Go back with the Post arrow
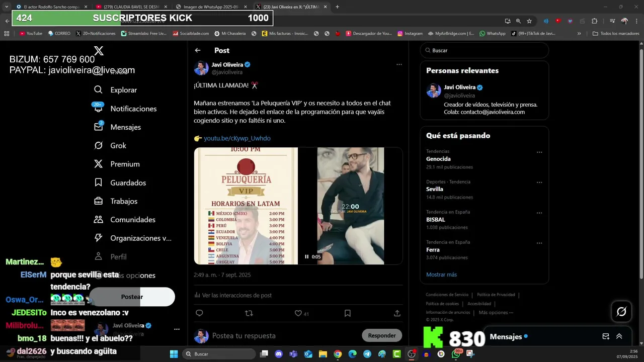This screenshot has height=362, width=644. [198, 50]
